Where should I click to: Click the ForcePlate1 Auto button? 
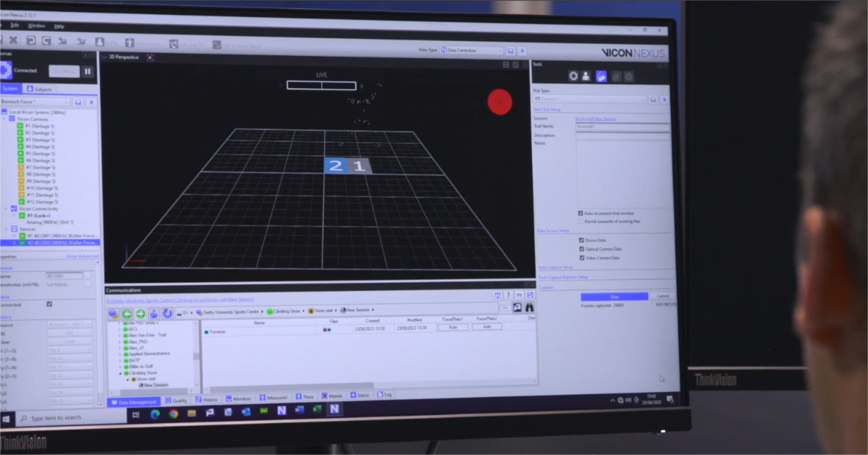coord(453,328)
